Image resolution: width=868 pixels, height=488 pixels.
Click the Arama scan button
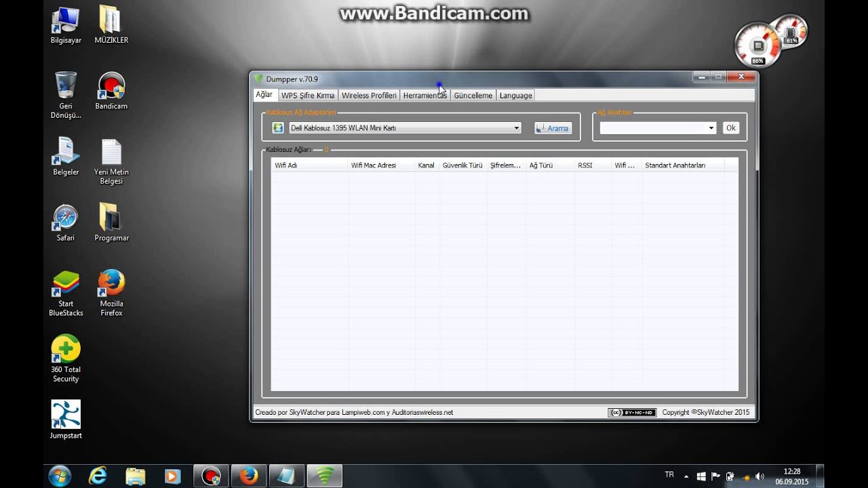click(x=553, y=128)
